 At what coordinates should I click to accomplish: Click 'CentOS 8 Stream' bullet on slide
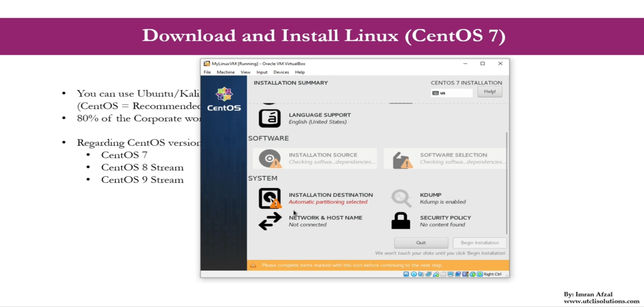pyautogui.click(x=142, y=167)
